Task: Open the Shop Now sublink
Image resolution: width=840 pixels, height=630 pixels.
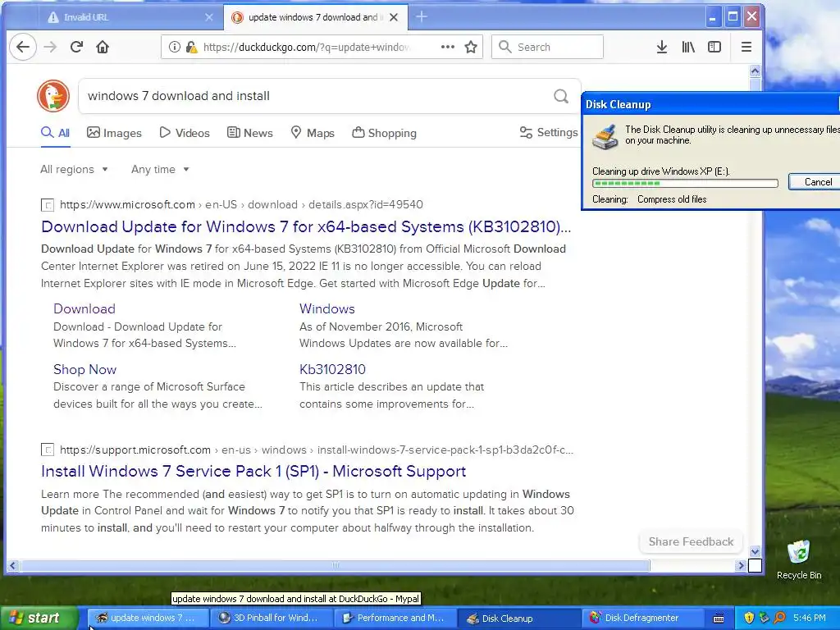Action: point(84,369)
